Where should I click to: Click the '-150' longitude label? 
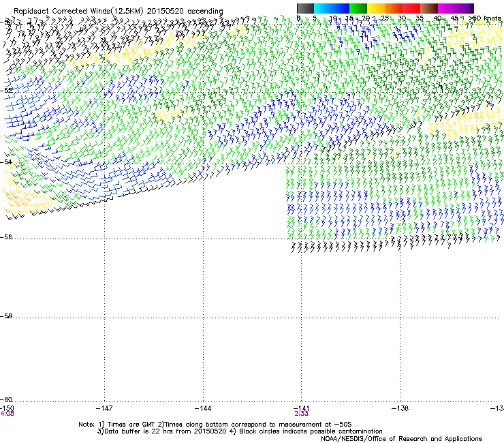[7, 408]
